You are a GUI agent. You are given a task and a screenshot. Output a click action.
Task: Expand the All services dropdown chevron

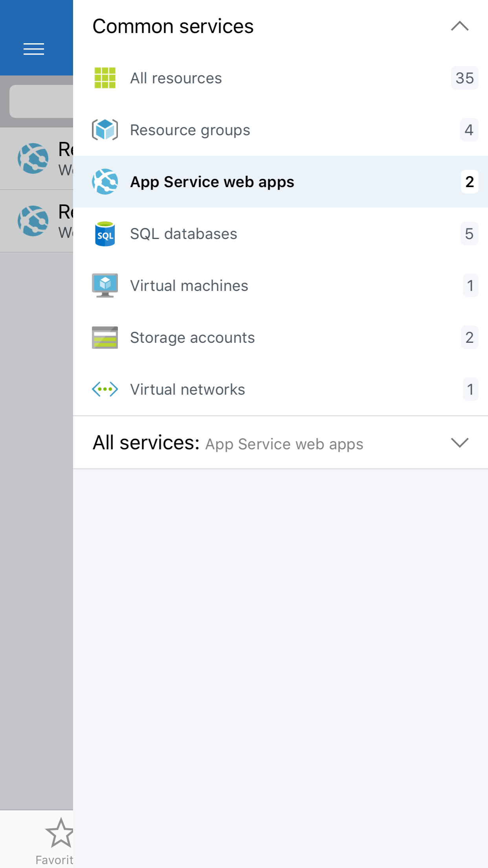460,443
